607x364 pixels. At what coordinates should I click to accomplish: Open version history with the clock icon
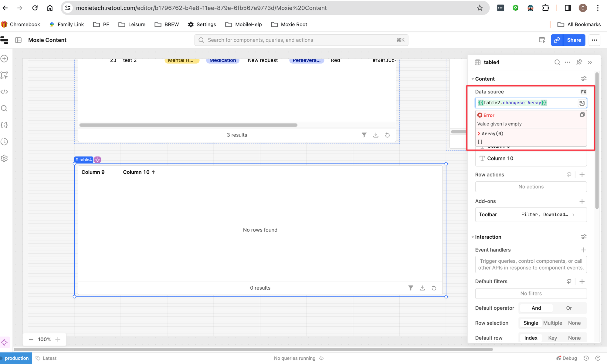(x=4, y=141)
